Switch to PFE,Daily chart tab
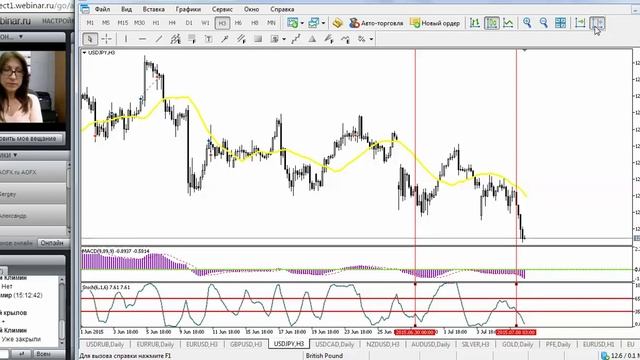This screenshot has height=360, width=640. [x=558, y=344]
